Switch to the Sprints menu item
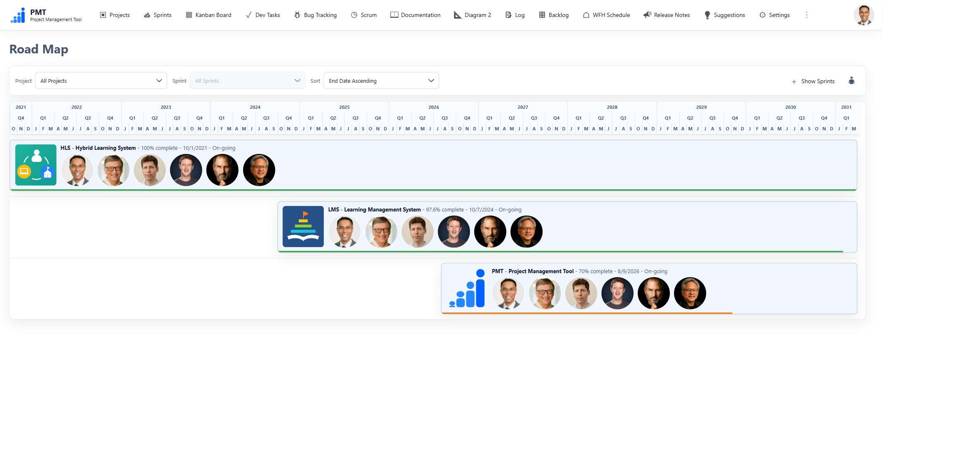Screen dimensions: 980x454 point(158,15)
